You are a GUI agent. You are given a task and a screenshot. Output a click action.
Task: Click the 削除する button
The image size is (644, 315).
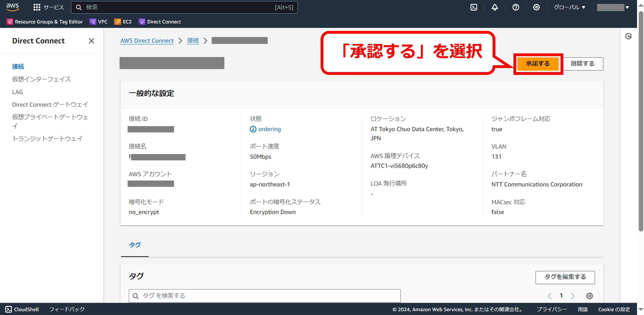pyautogui.click(x=582, y=64)
